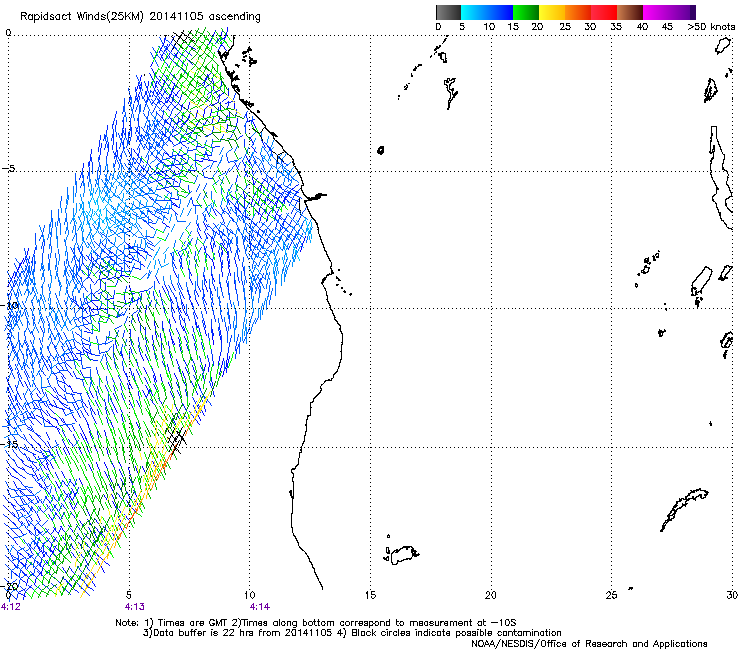This screenshot has width=740, height=650.
Task: Click the red 30-35 knots color segment
Action: [604, 12]
